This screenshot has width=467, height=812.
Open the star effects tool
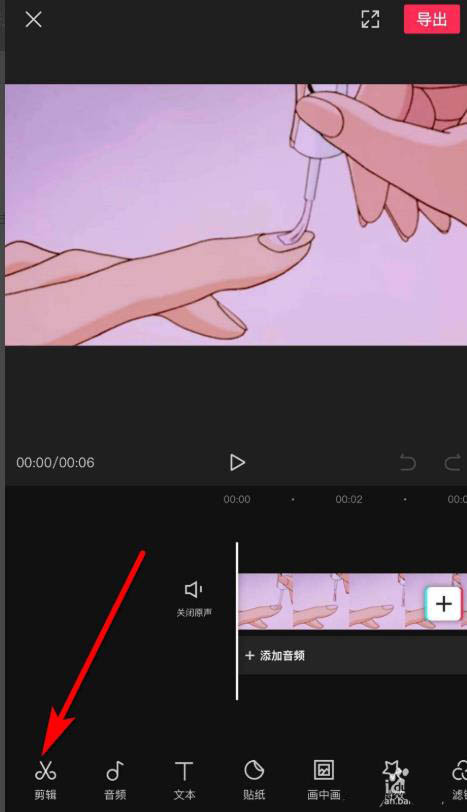[396, 779]
